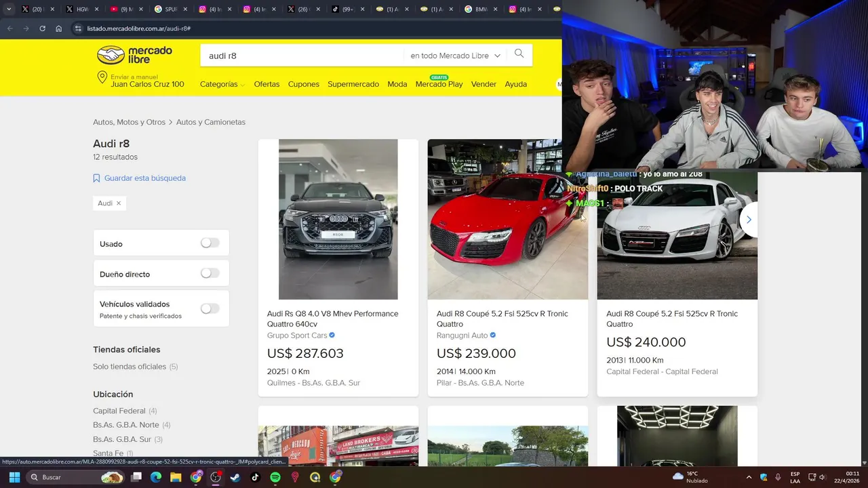Click the Windows Security shield tray icon
Screen dimensions: 868x488
pyautogui.click(x=764, y=477)
